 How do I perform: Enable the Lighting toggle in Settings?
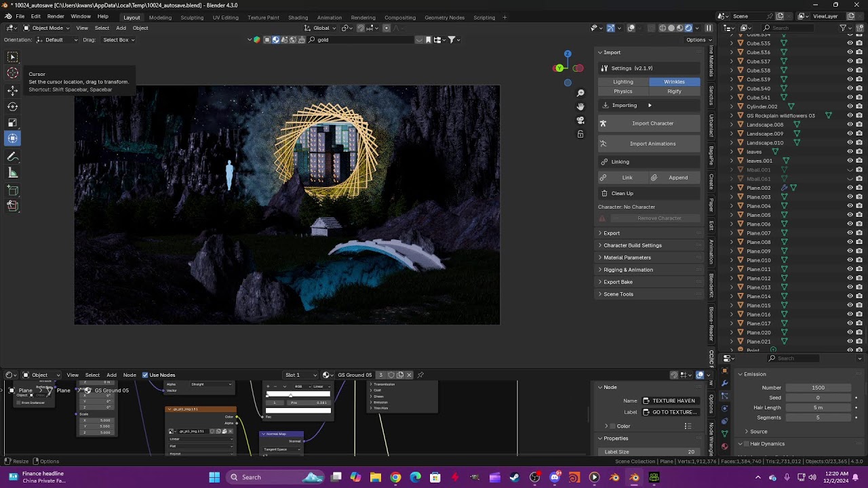pyautogui.click(x=623, y=81)
